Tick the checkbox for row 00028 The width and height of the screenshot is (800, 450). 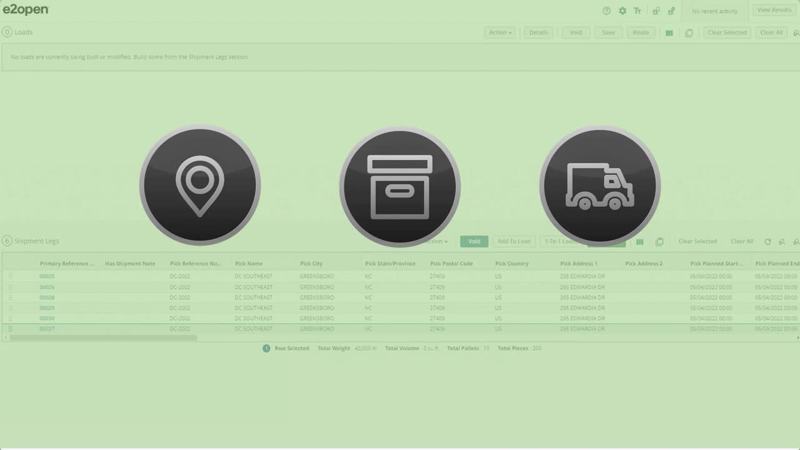pos(11,297)
